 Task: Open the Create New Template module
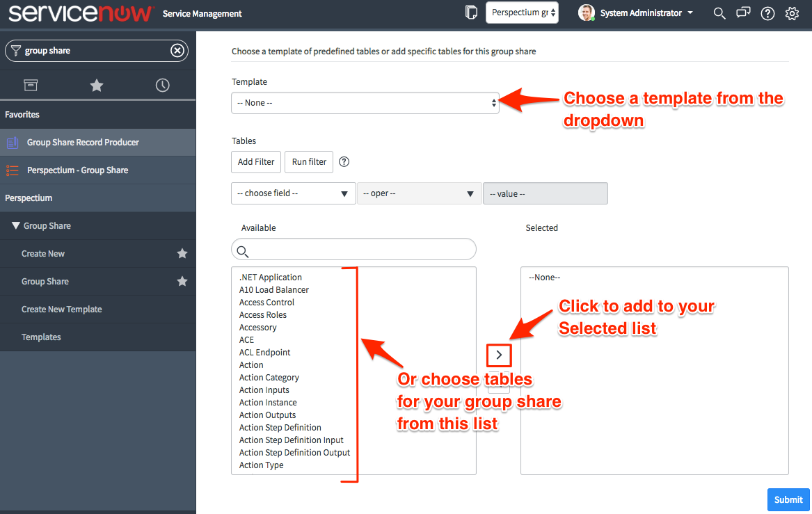click(x=62, y=309)
